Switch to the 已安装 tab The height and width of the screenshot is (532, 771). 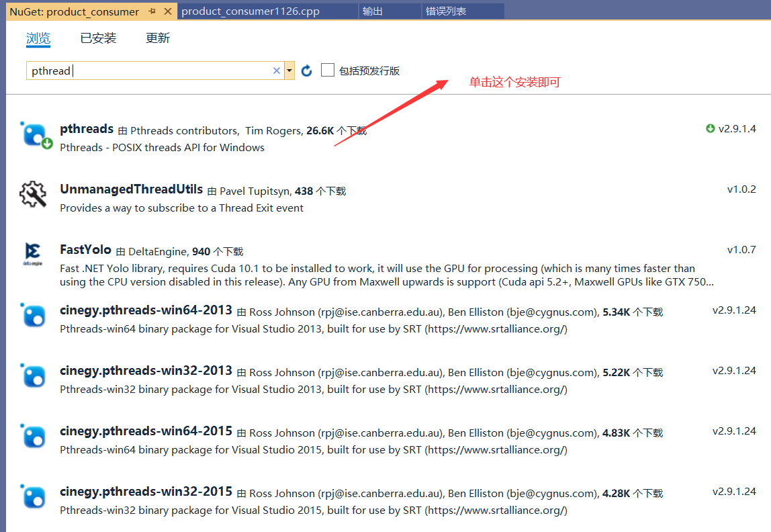98,38
